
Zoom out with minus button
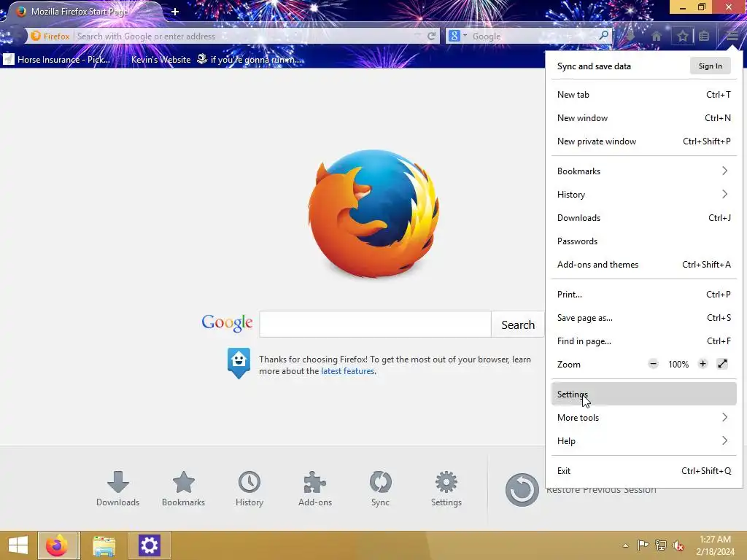coord(653,364)
